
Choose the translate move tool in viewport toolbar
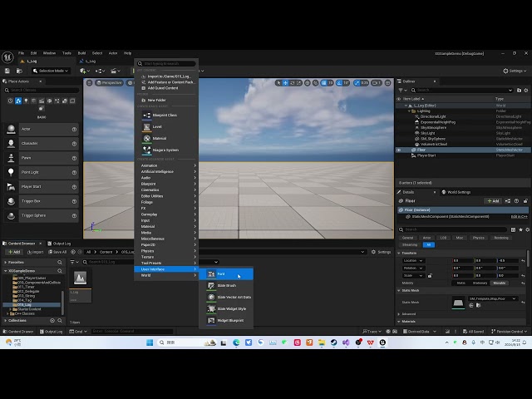pos(286,83)
